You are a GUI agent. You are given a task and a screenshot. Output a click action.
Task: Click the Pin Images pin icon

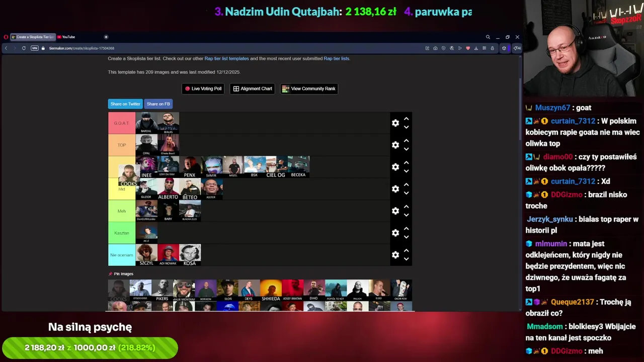[x=110, y=274]
